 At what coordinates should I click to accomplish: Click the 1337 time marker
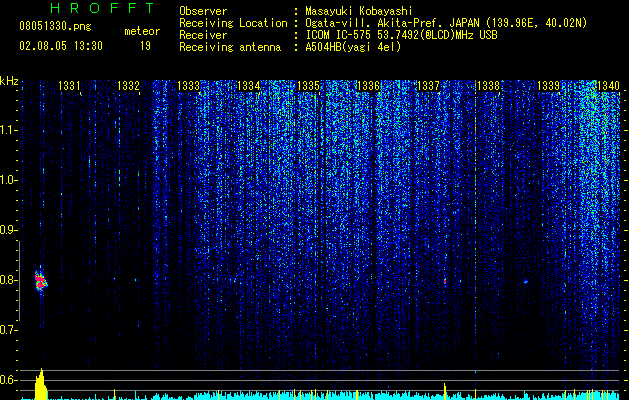pos(428,85)
